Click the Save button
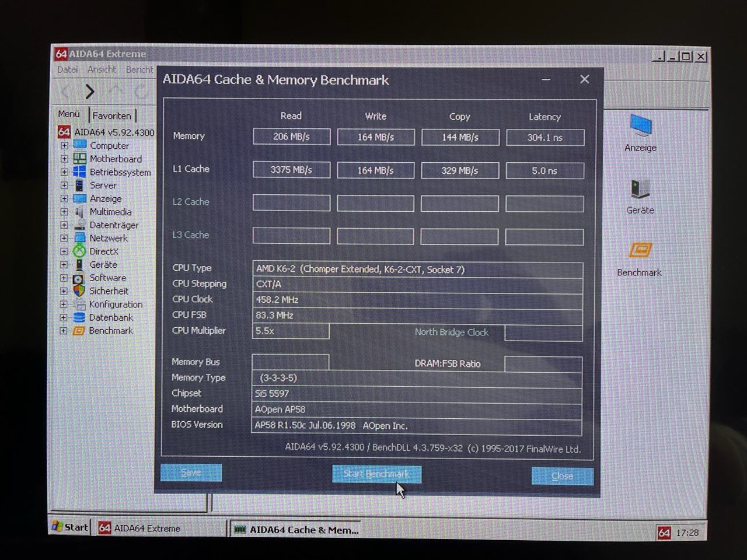This screenshot has height=560, width=747. pyautogui.click(x=191, y=473)
